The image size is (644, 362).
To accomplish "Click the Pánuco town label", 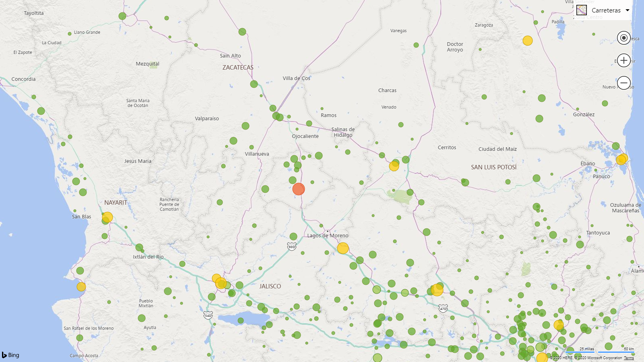I will 602,177.
